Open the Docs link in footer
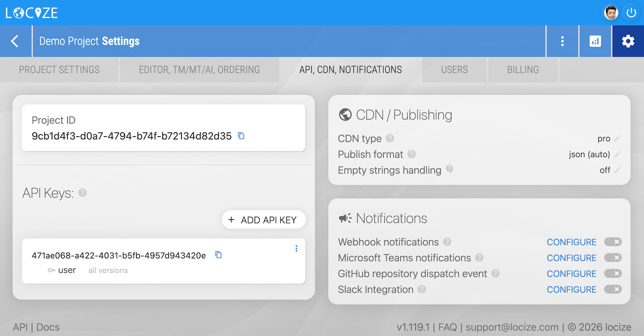Image resolution: width=644 pixels, height=336 pixels. click(48, 327)
